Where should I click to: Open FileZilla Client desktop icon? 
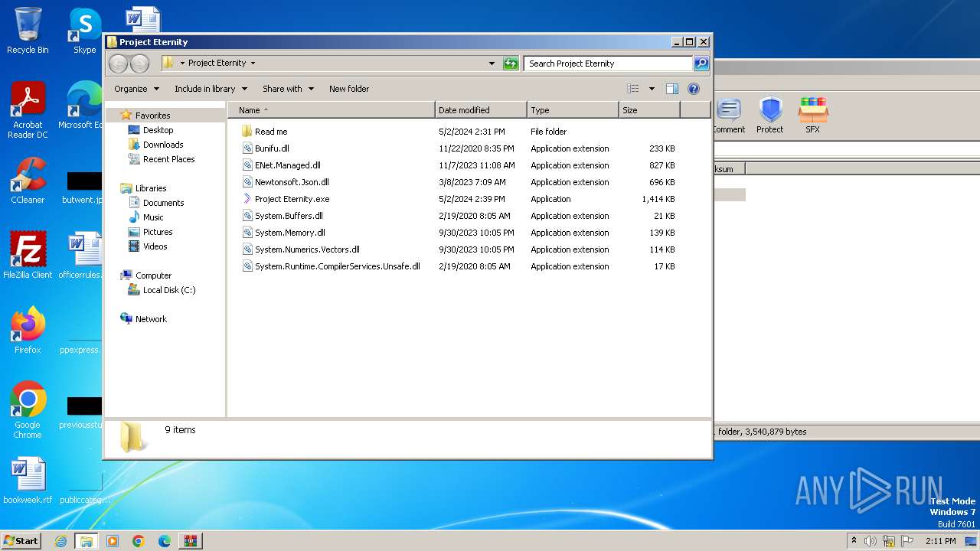click(28, 256)
